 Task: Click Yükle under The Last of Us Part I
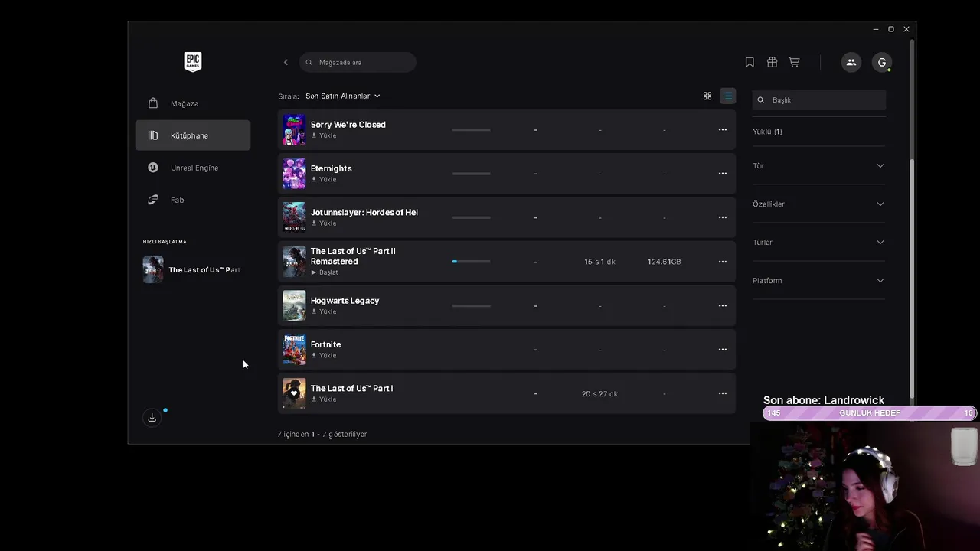click(323, 399)
